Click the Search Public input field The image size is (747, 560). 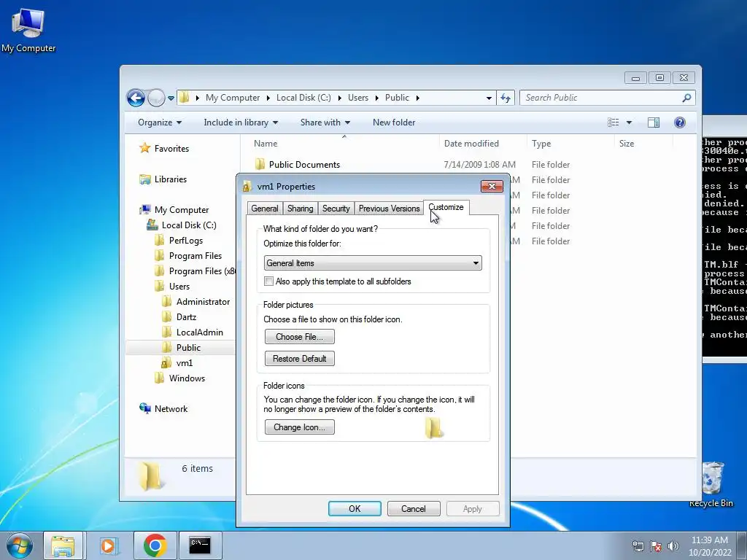click(601, 98)
